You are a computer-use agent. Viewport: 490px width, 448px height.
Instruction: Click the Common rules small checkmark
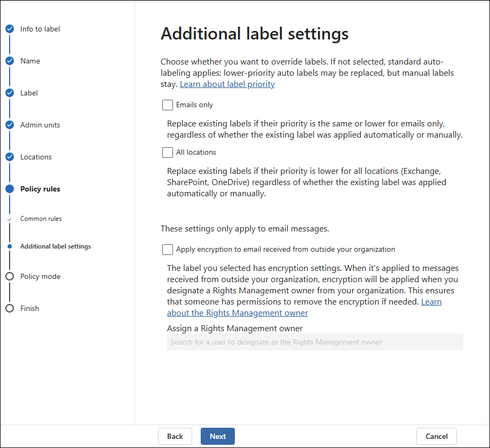pos(10,219)
